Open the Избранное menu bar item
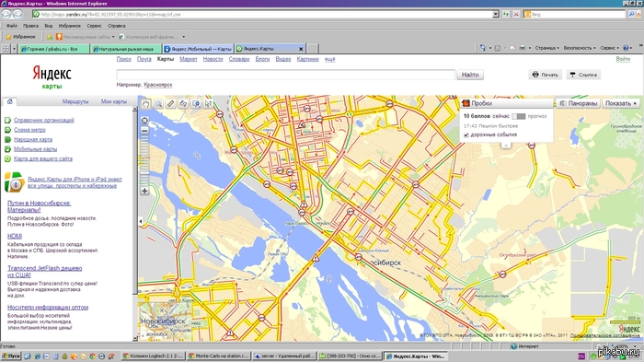 69,26
